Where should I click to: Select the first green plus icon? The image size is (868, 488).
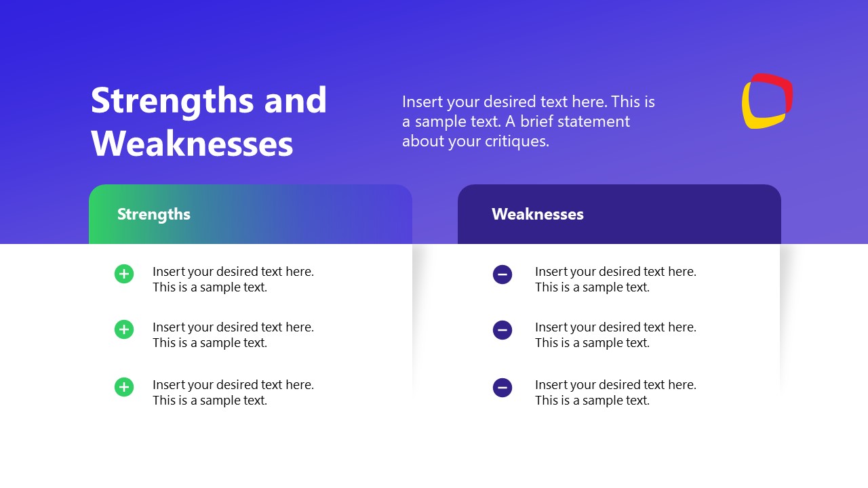click(x=124, y=274)
